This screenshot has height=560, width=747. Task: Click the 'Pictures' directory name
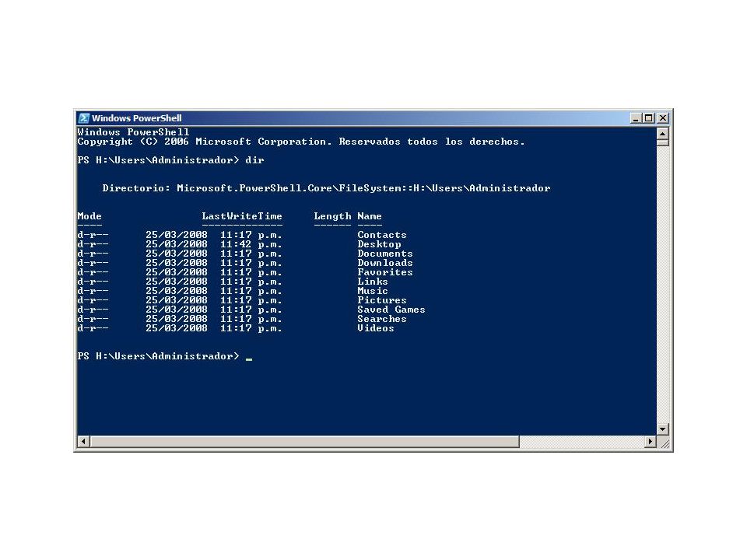coord(382,300)
